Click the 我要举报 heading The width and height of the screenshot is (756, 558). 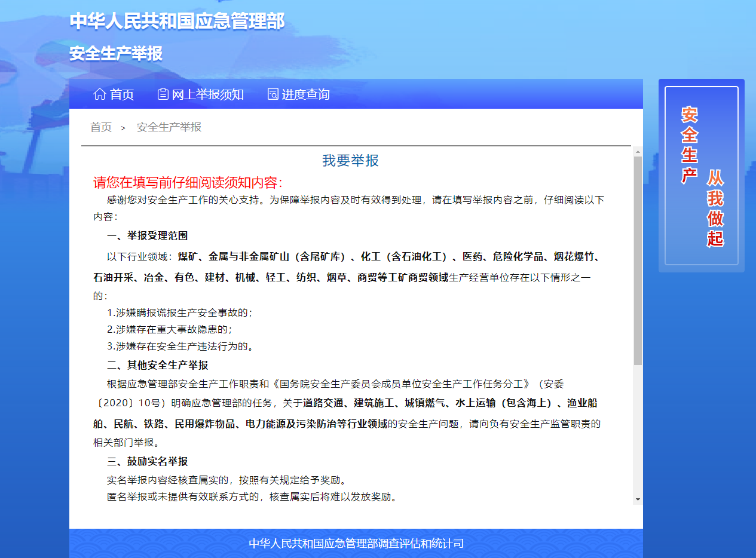coord(351,161)
